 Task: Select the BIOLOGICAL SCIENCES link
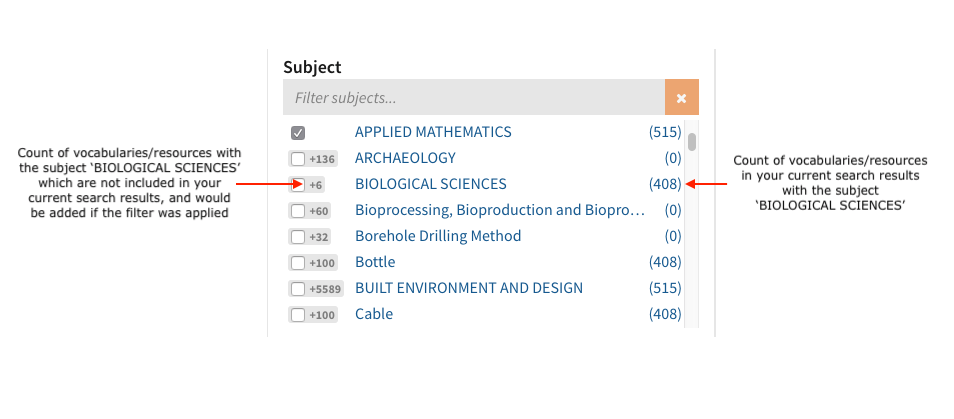(x=431, y=184)
